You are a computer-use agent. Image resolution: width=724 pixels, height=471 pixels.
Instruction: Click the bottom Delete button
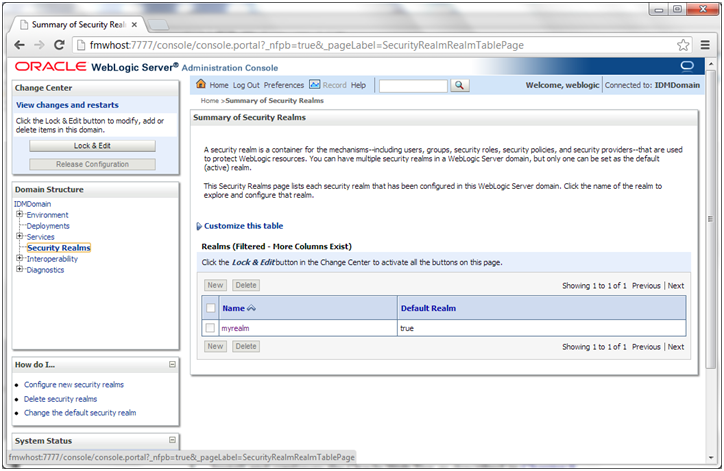pyautogui.click(x=246, y=346)
